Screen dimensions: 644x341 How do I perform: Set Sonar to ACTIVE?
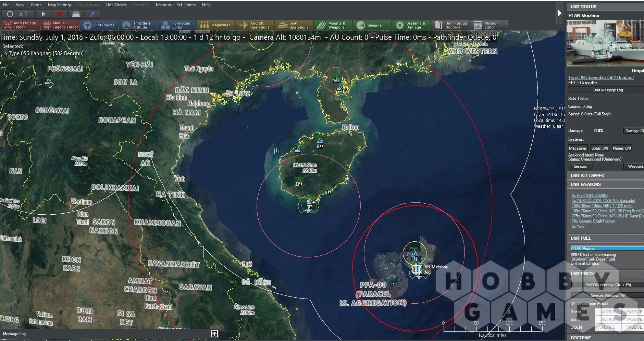608,319
